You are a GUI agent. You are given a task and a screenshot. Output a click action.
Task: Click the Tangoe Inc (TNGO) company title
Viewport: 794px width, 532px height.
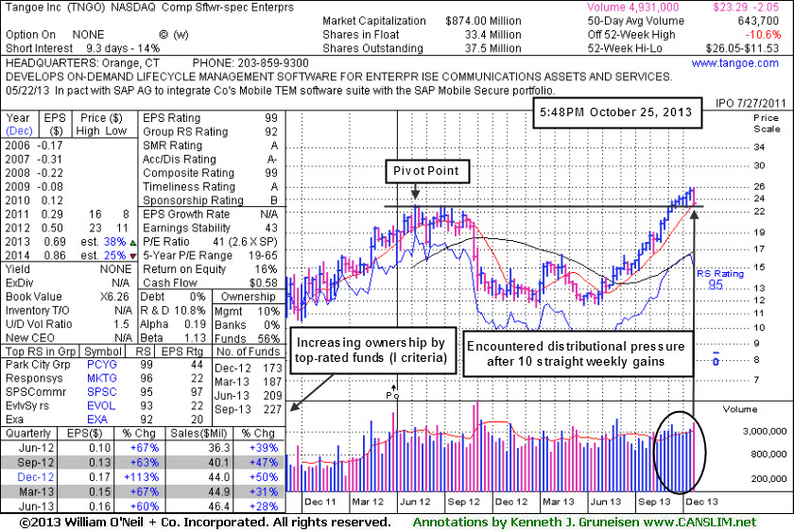pyautogui.click(x=53, y=7)
